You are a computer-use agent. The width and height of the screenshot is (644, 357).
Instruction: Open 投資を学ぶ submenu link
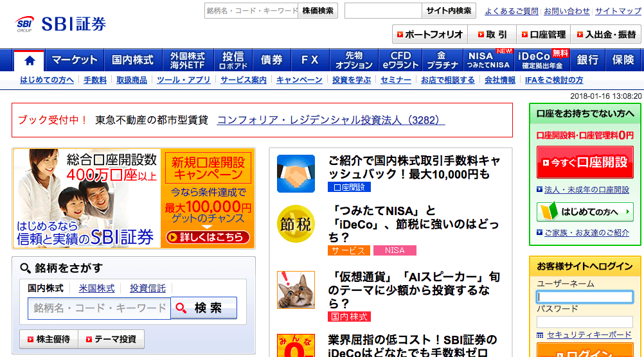(351, 80)
